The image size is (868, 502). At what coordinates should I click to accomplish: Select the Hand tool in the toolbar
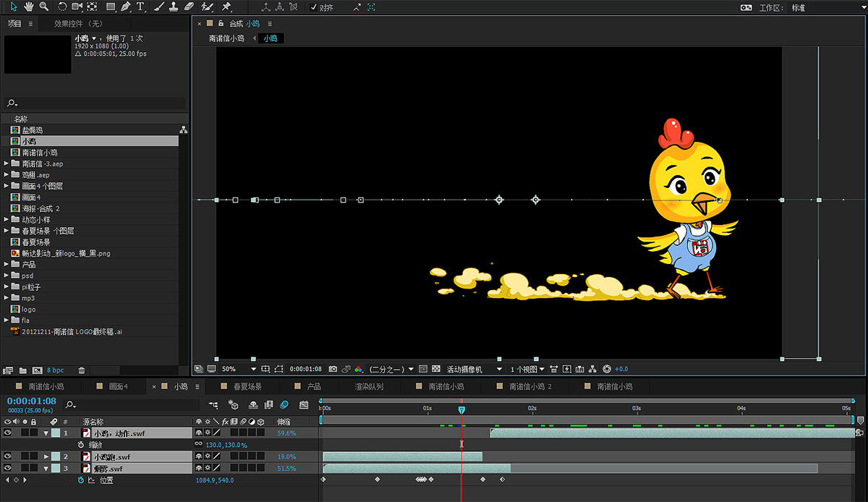29,7
